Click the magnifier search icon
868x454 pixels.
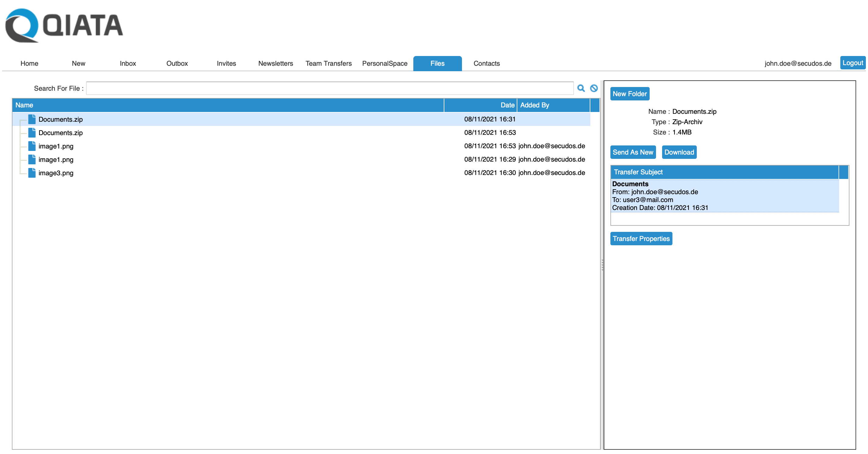(581, 88)
